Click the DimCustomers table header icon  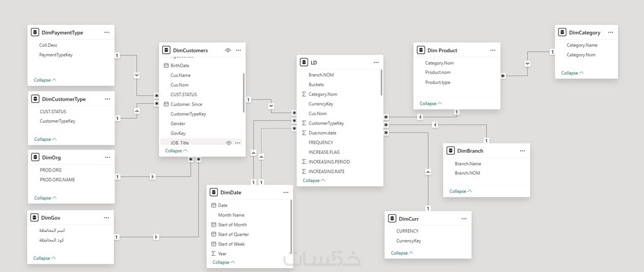pyautogui.click(x=166, y=50)
